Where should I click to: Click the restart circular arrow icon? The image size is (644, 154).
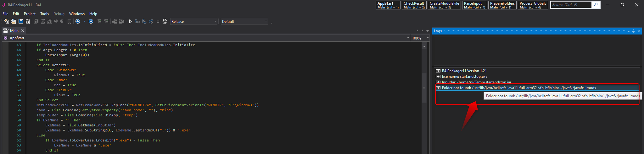coord(165,22)
